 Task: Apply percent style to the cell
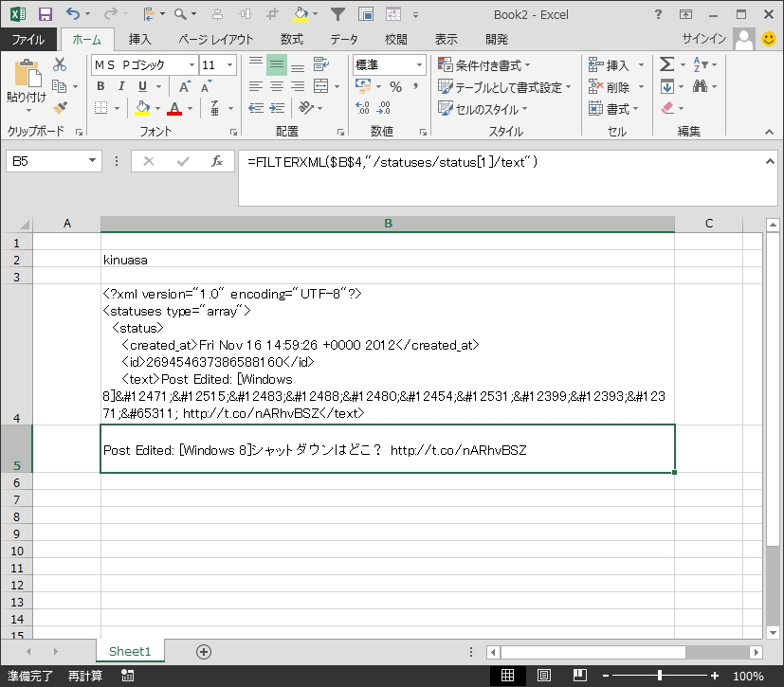coord(395,87)
